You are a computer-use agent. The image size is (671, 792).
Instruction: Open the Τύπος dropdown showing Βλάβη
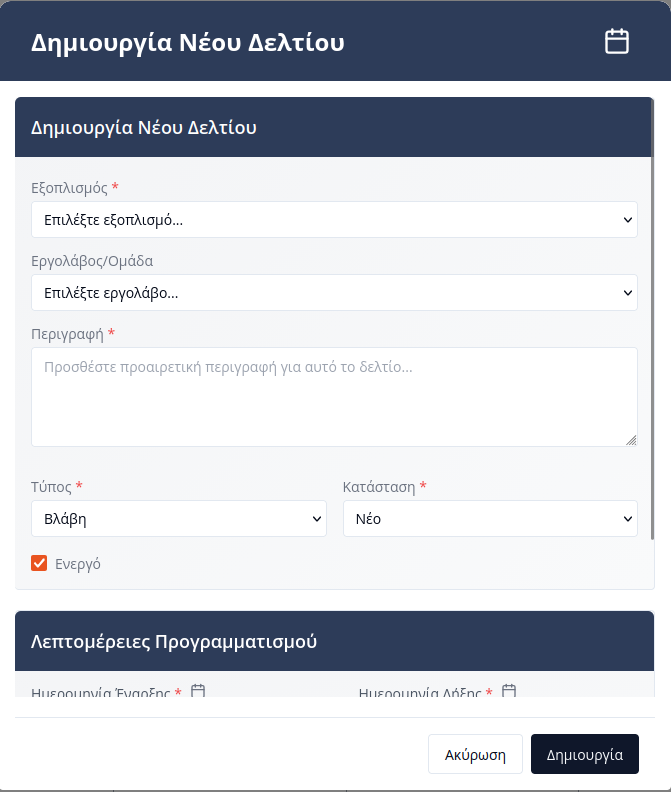[179, 519]
